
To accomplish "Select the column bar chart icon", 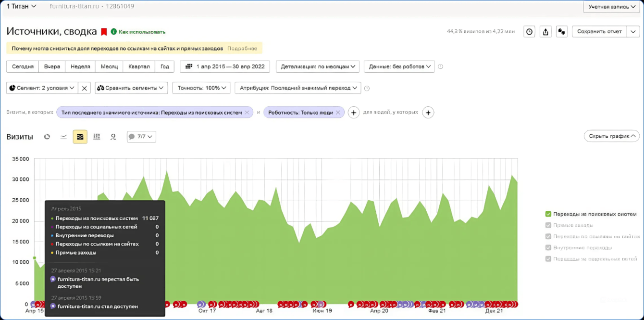I will coord(97,137).
